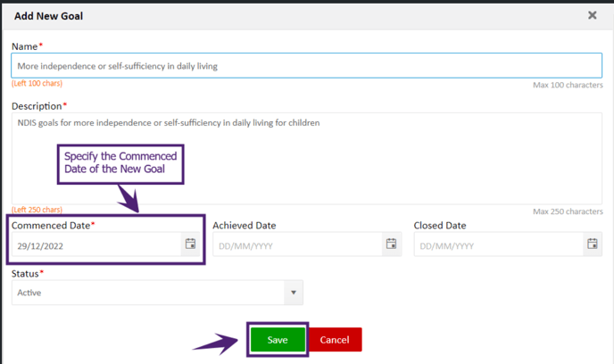Close the Add New Goal dialog

(592, 15)
